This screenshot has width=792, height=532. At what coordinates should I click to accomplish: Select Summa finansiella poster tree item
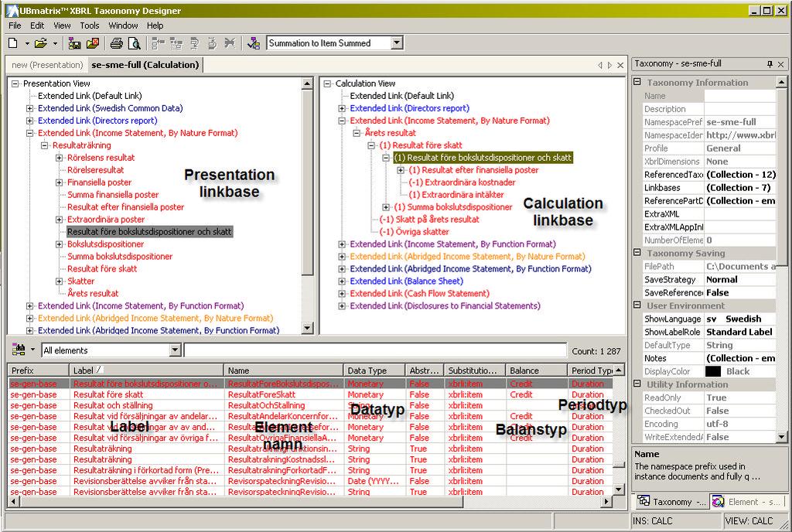113,194
